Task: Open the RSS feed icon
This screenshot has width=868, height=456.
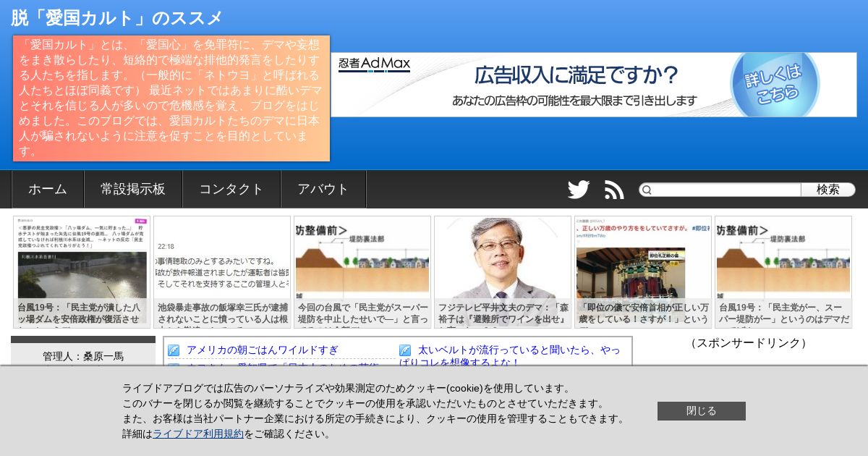Action: (x=614, y=190)
